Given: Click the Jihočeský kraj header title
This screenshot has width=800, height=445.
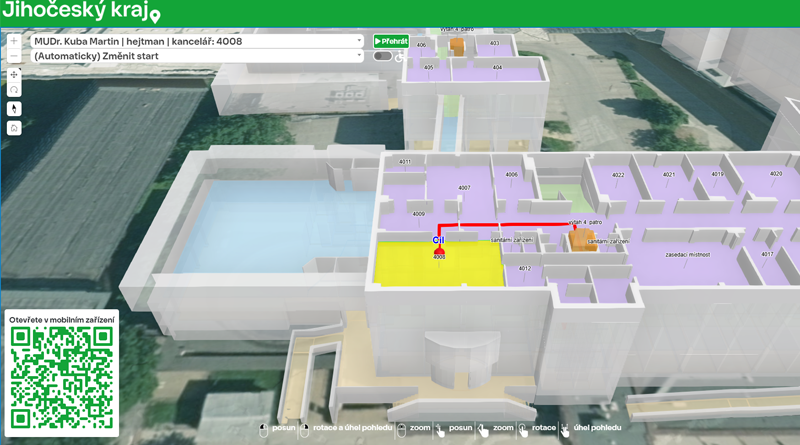Looking at the screenshot, I should click(72, 13).
